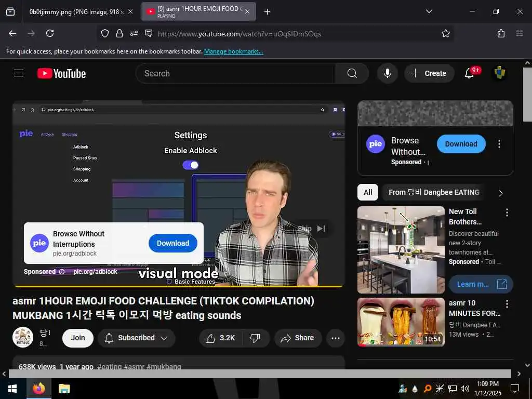532x399 pixels.
Task: Start voice search with the microphone icon
Action: (x=388, y=73)
